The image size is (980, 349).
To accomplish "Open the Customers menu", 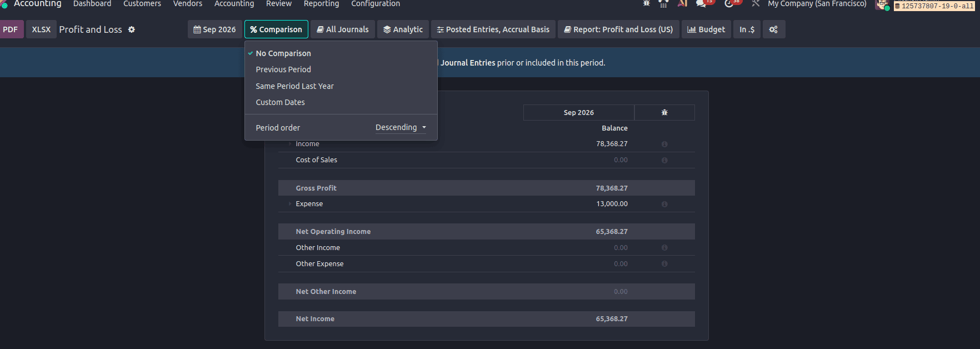I will (142, 4).
